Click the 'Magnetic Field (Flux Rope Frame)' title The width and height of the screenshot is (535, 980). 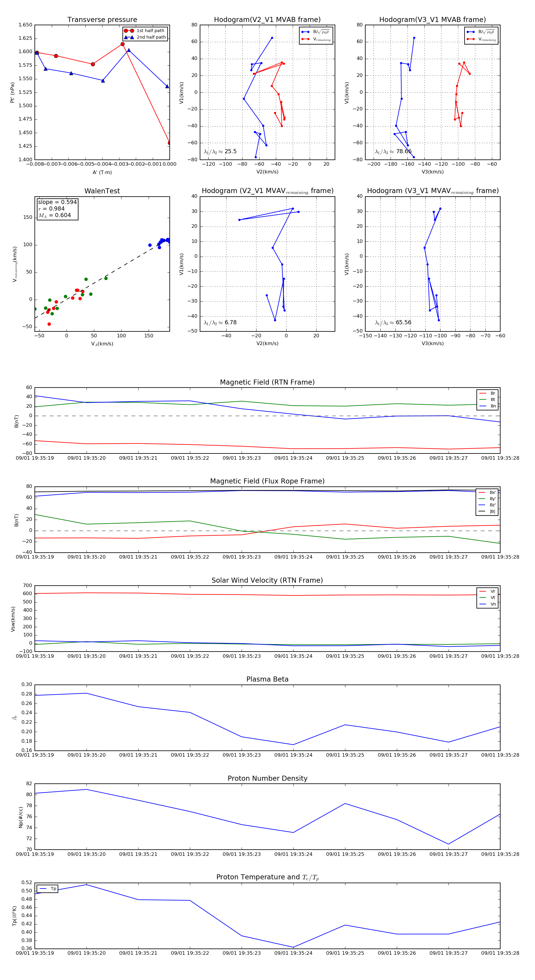[x=267, y=481]
